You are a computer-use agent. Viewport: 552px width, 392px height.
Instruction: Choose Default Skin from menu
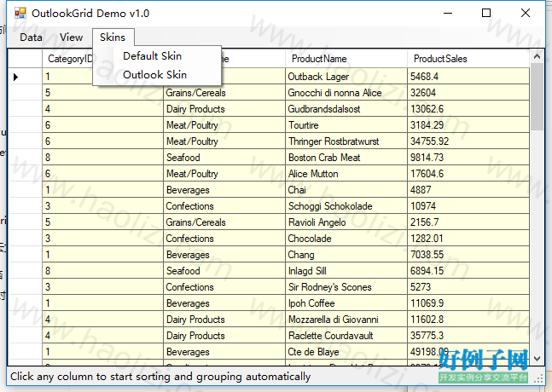157,56
